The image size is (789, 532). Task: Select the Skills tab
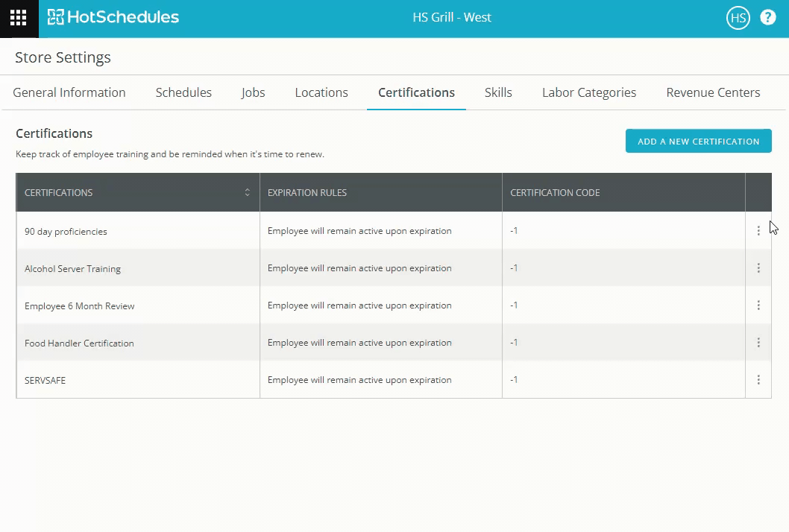tap(498, 92)
